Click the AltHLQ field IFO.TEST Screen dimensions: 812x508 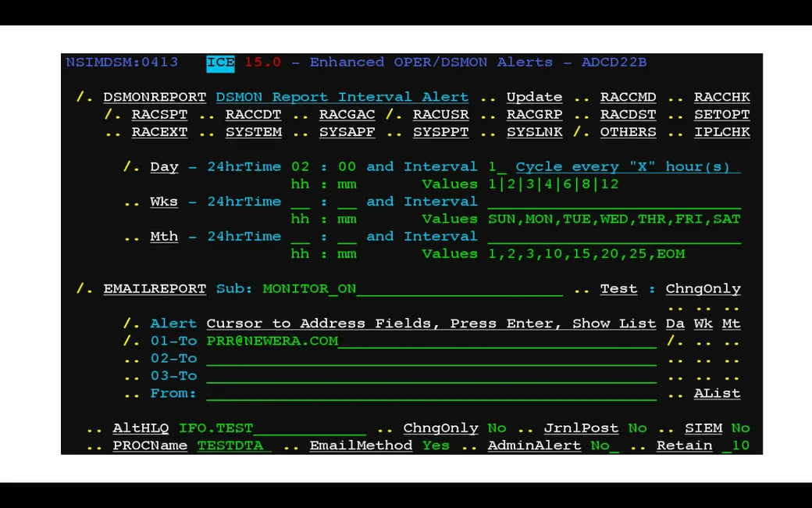click(272, 428)
